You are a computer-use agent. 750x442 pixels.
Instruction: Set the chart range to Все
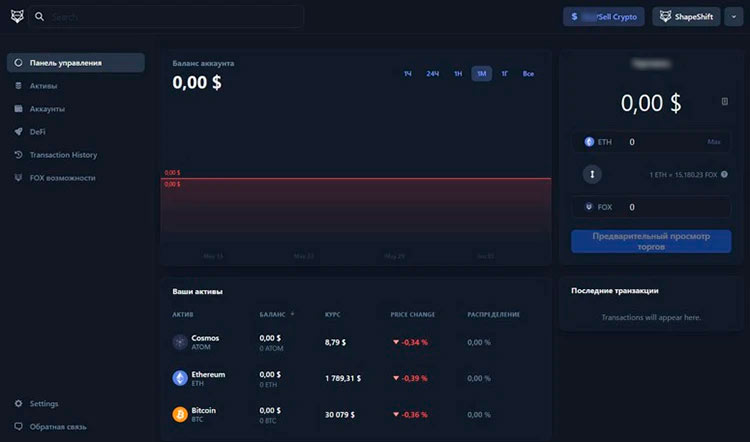528,74
